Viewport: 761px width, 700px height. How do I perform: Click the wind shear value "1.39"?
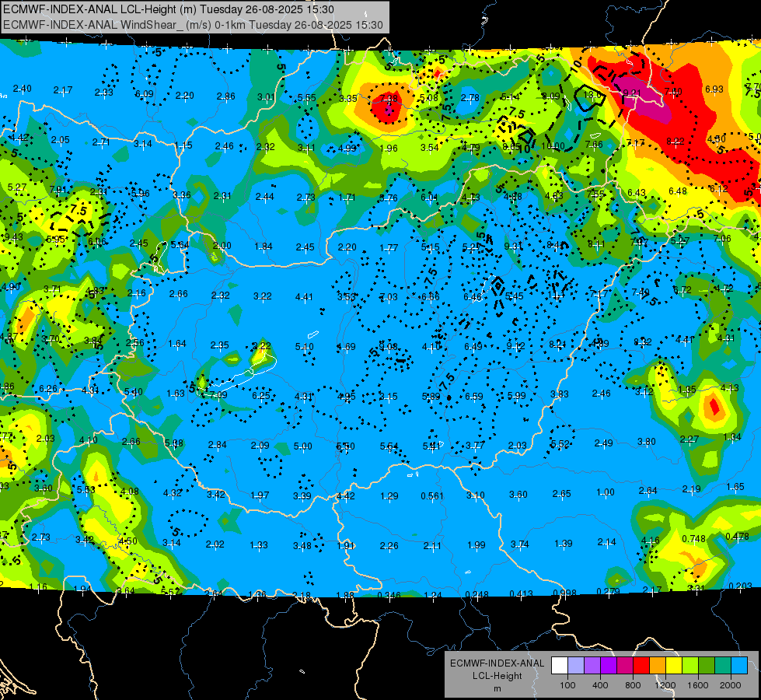563,543
